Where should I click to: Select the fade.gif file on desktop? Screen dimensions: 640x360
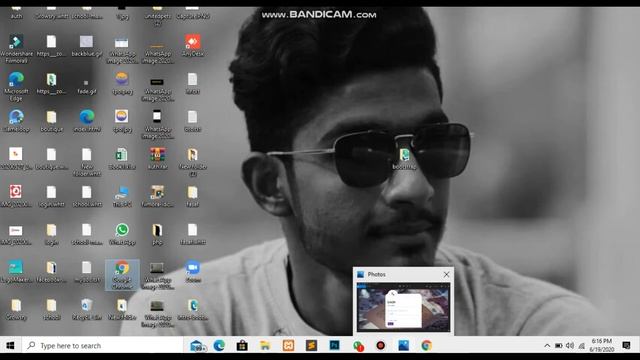(x=87, y=85)
